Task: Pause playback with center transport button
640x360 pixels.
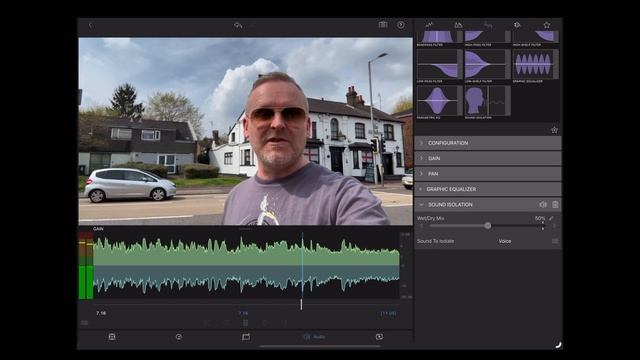Action: point(246,323)
